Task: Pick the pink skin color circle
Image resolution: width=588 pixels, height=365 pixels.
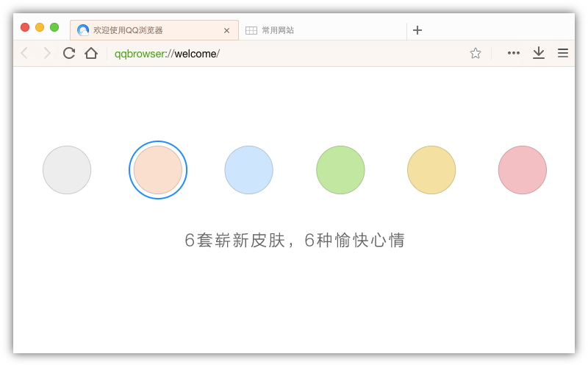Action: pos(523,170)
